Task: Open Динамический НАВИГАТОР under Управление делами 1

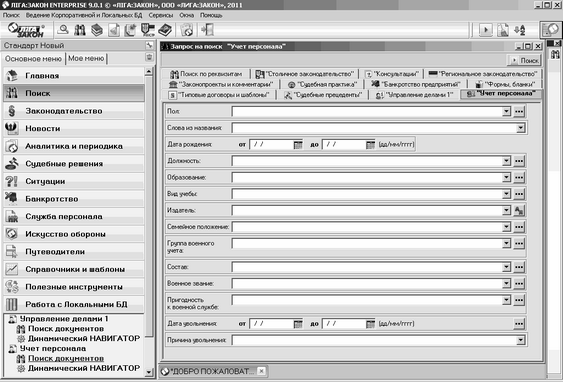Action: 84,339
